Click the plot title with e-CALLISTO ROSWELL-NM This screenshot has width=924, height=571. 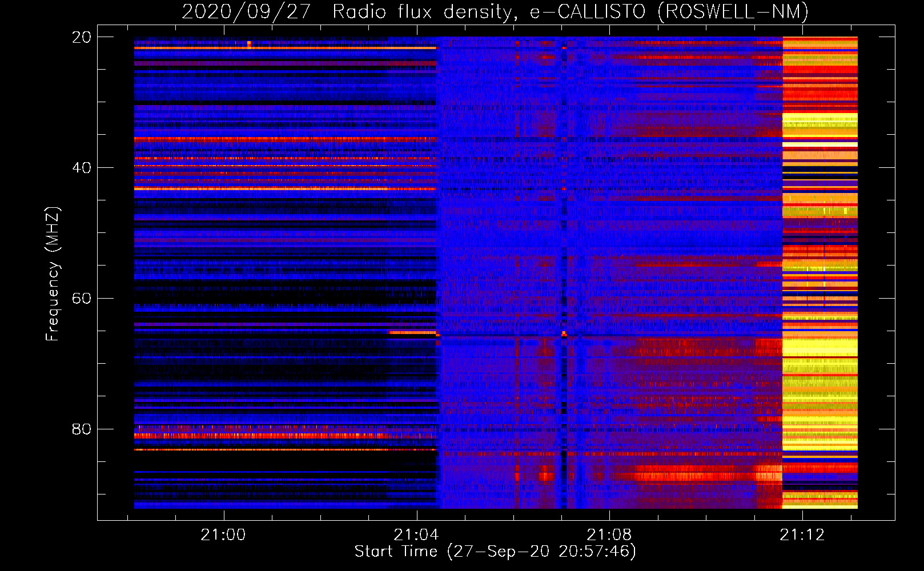(495, 11)
